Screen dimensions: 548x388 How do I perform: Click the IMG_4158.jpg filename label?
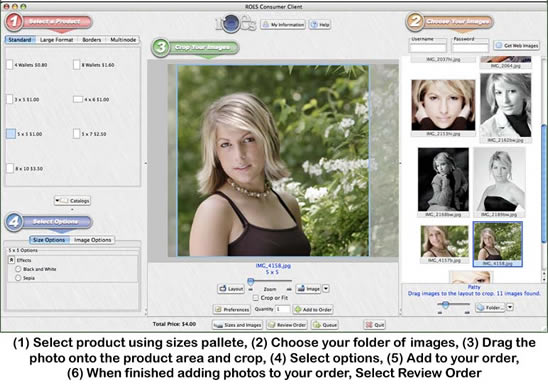tap(273, 266)
